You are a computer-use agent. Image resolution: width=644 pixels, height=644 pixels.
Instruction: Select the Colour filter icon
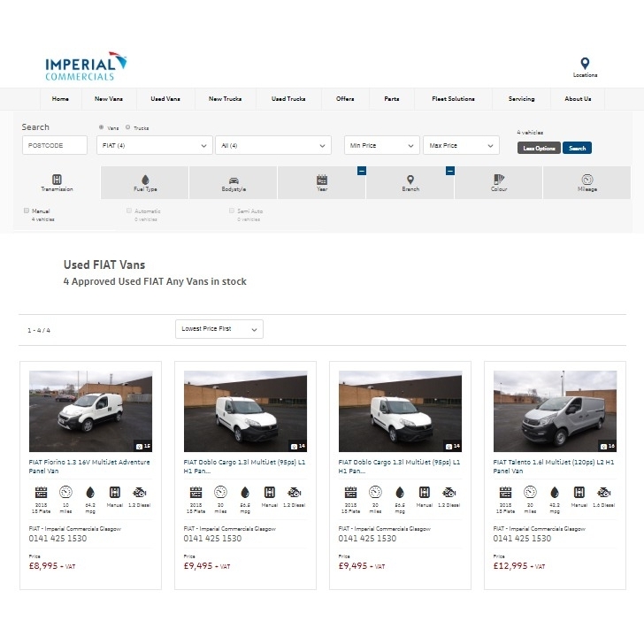pyautogui.click(x=499, y=179)
